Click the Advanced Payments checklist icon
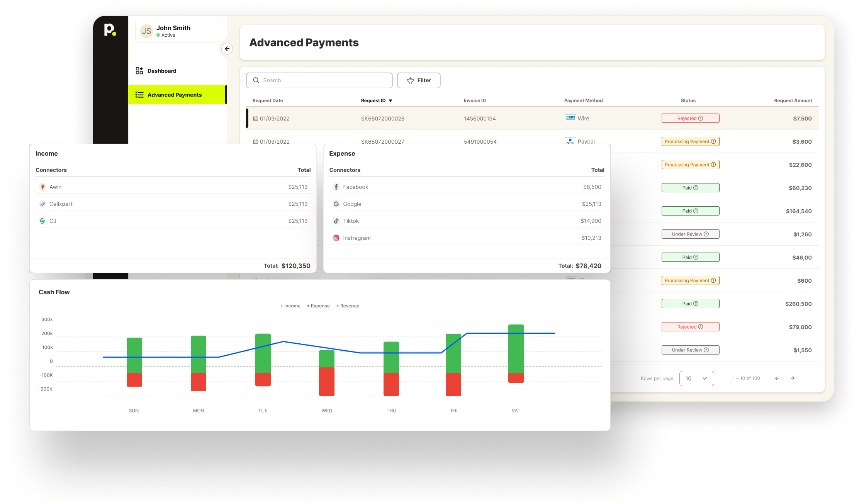Viewport: 859px width, 504px height. 139,95
